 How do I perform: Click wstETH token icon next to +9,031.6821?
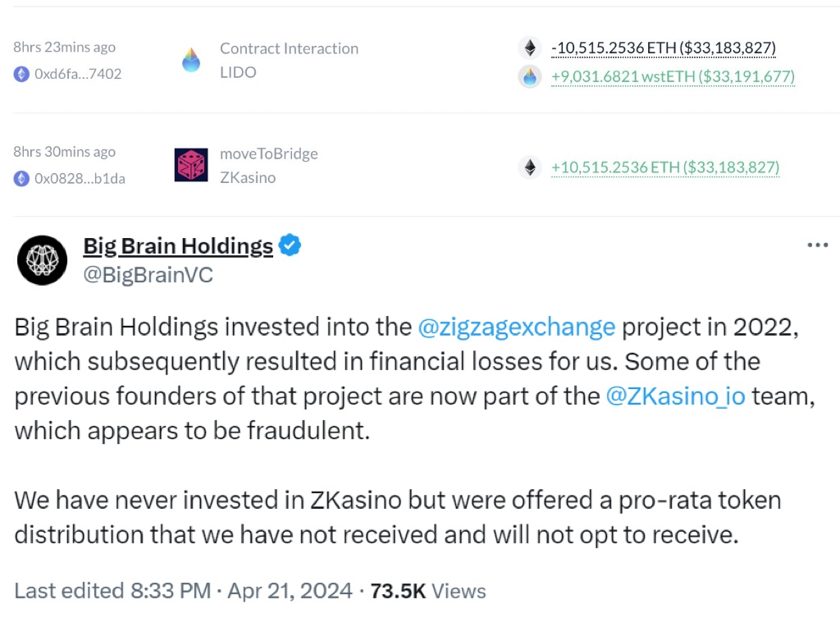529,76
